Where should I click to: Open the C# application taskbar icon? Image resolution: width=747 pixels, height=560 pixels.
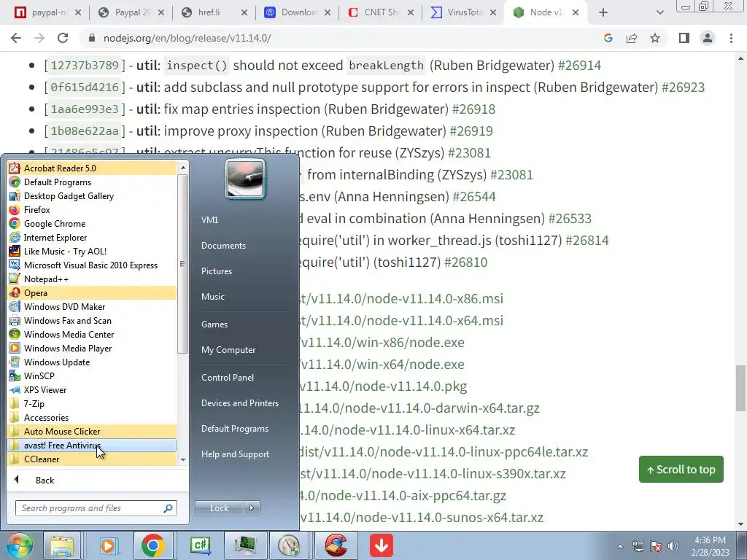[200, 545]
